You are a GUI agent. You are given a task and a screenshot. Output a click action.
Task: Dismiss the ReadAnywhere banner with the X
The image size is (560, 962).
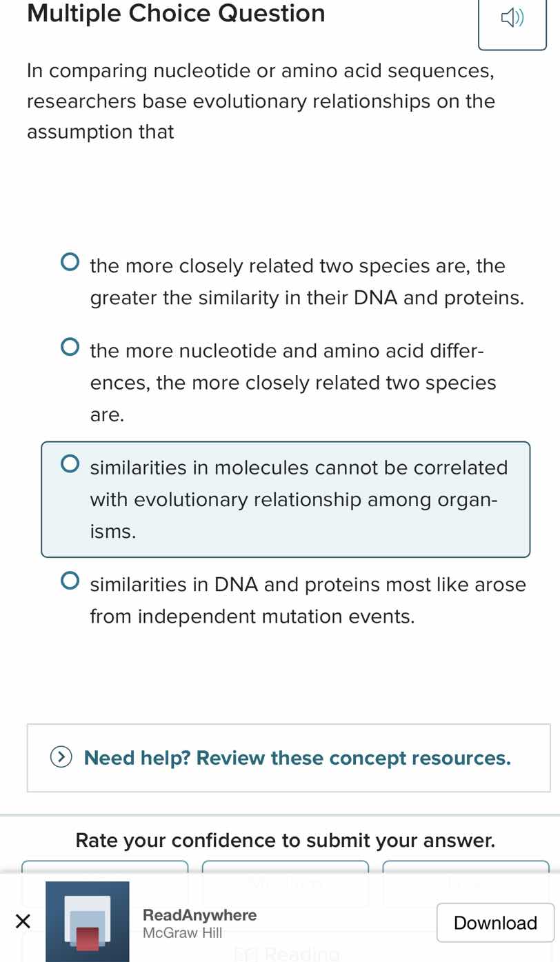point(23,920)
